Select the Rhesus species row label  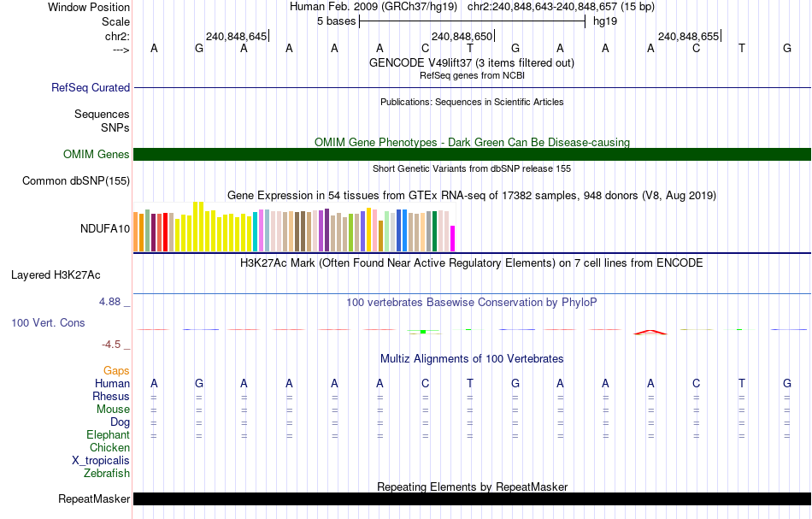111,396
